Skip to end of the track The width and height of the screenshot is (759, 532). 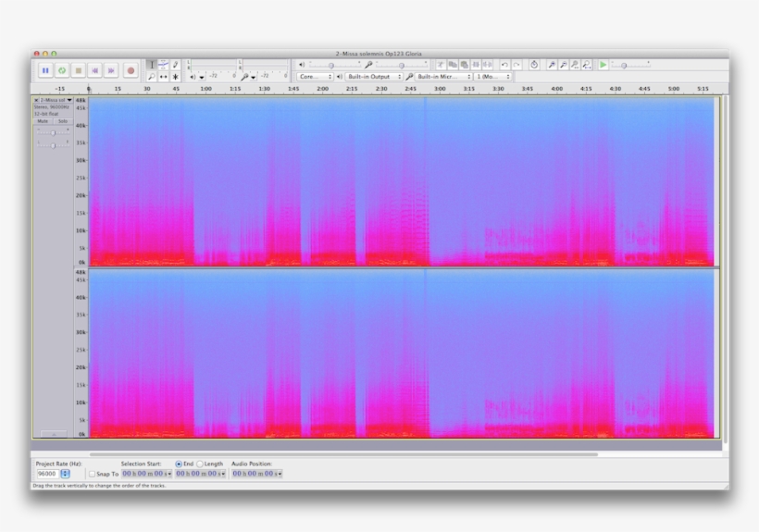pos(111,70)
